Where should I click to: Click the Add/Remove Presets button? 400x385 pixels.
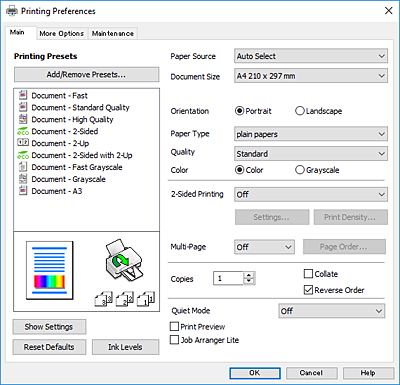click(x=86, y=74)
